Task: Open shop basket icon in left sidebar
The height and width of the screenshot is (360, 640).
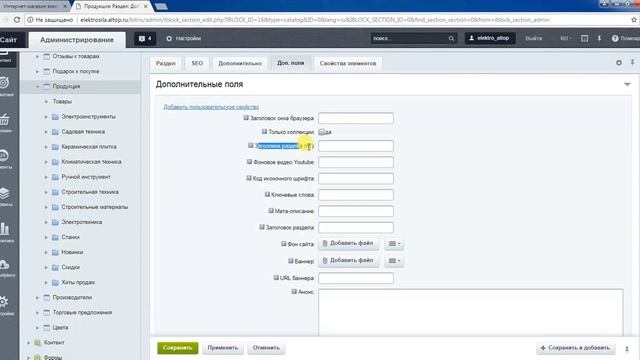Action: (5, 120)
